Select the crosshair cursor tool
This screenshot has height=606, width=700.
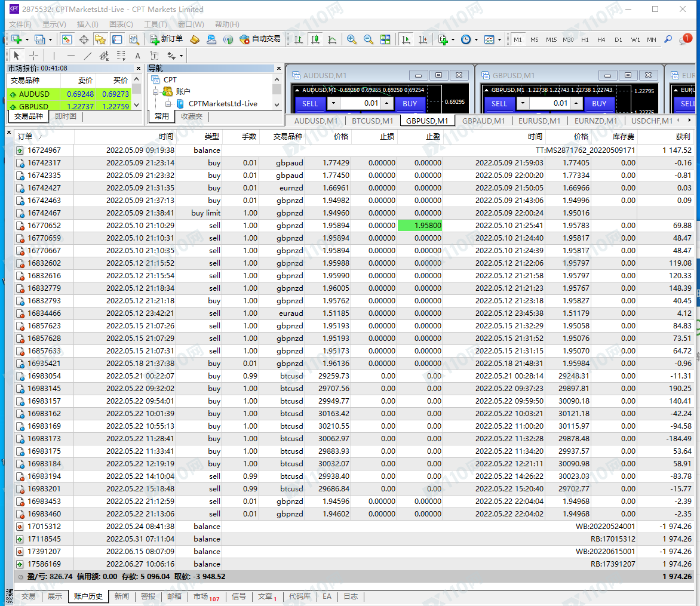(x=34, y=56)
